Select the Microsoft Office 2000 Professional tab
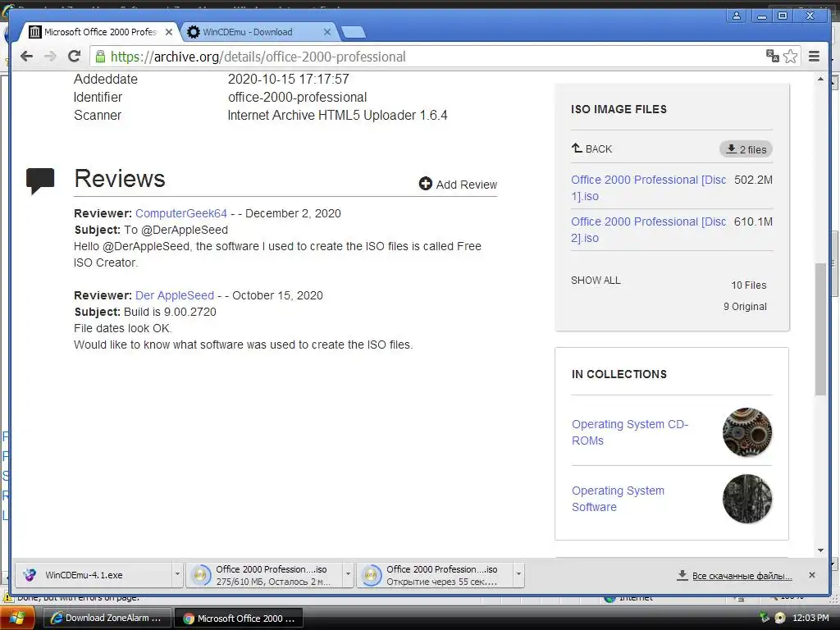 point(101,32)
